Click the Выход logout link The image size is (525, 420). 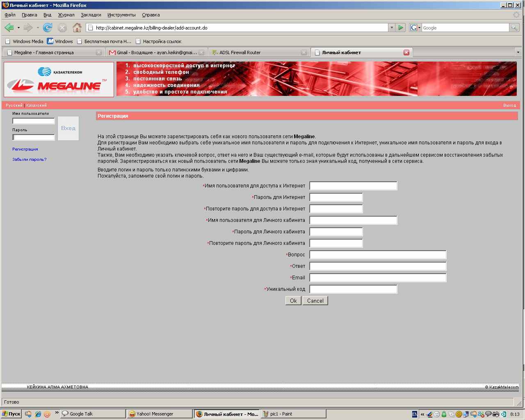tap(509, 105)
